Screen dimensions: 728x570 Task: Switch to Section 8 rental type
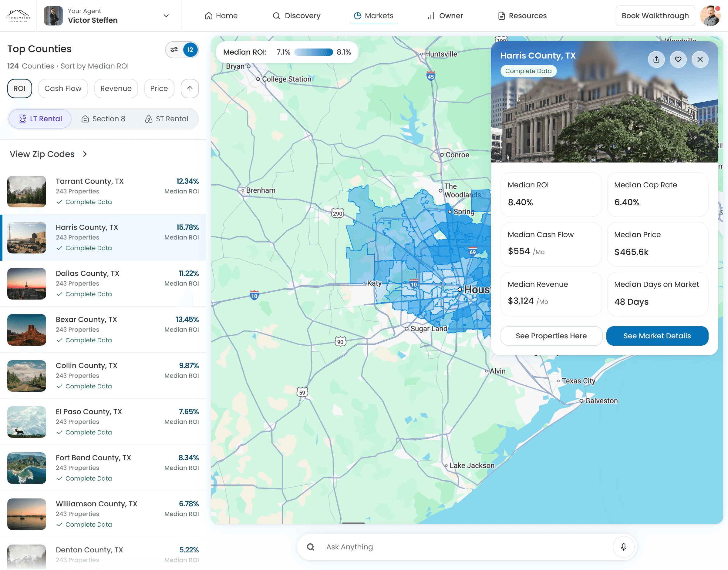pos(103,119)
